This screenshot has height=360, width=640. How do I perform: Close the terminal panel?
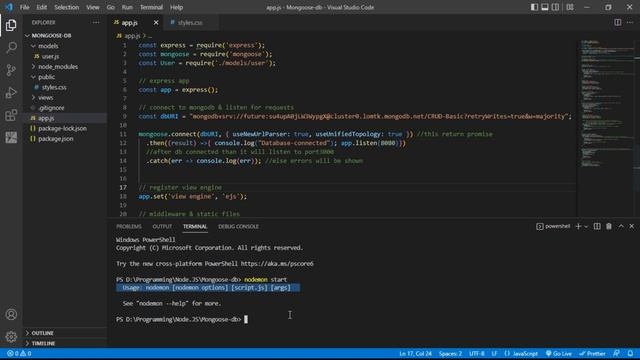pyautogui.click(x=631, y=226)
